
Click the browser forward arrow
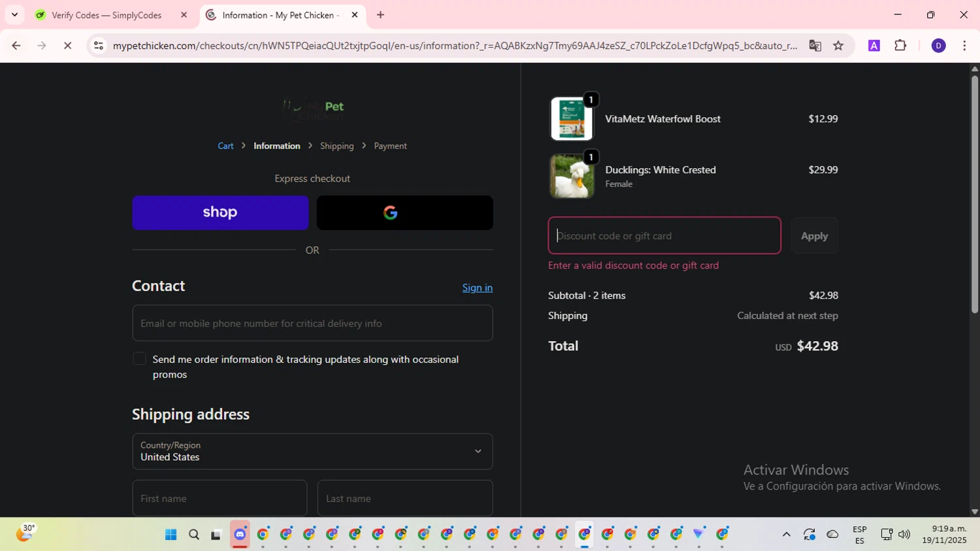[42, 46]
